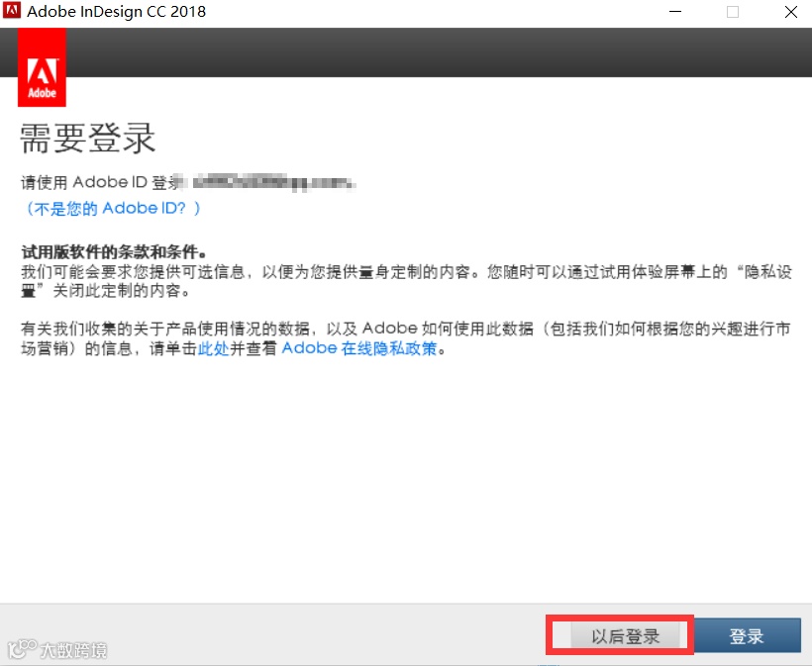This screenshot has width=812, height=666.
Task: Open the 不是您的 Adobe ID? link
Action: (x=113, y=209)
